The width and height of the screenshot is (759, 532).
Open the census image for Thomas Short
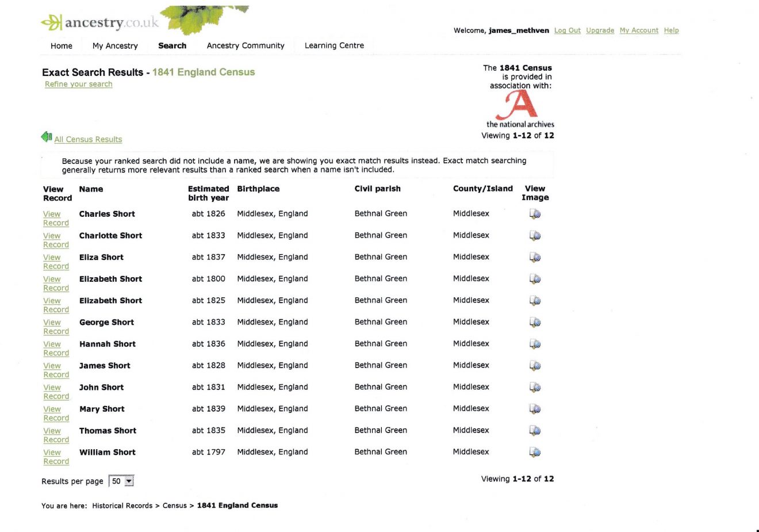(x=535, y=431)
